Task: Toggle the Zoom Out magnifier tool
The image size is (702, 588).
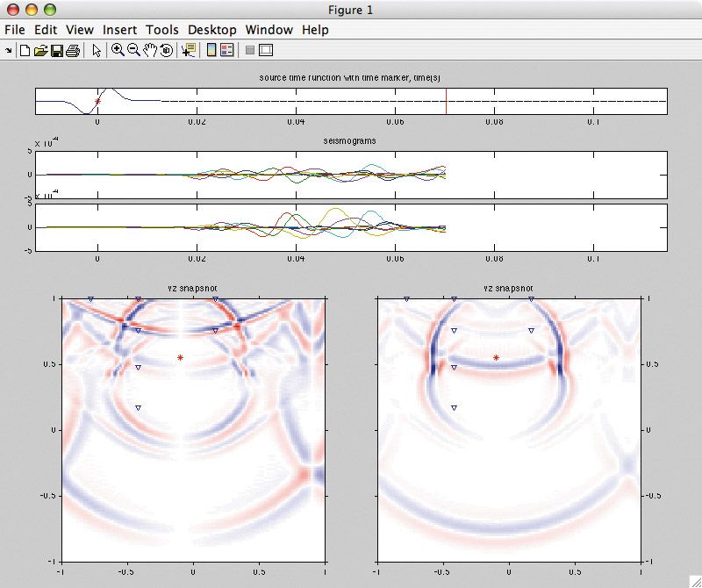Action: coord(133,50)
